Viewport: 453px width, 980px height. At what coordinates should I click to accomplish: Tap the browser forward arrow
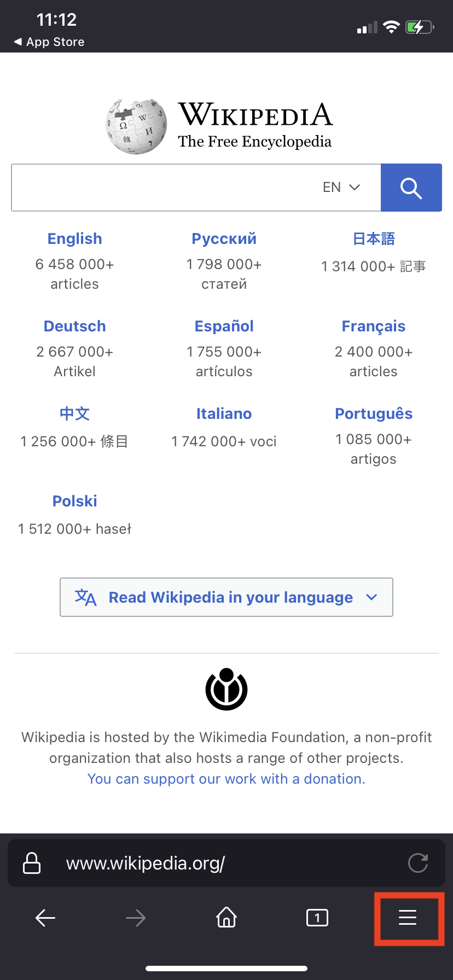coord(136,917)
